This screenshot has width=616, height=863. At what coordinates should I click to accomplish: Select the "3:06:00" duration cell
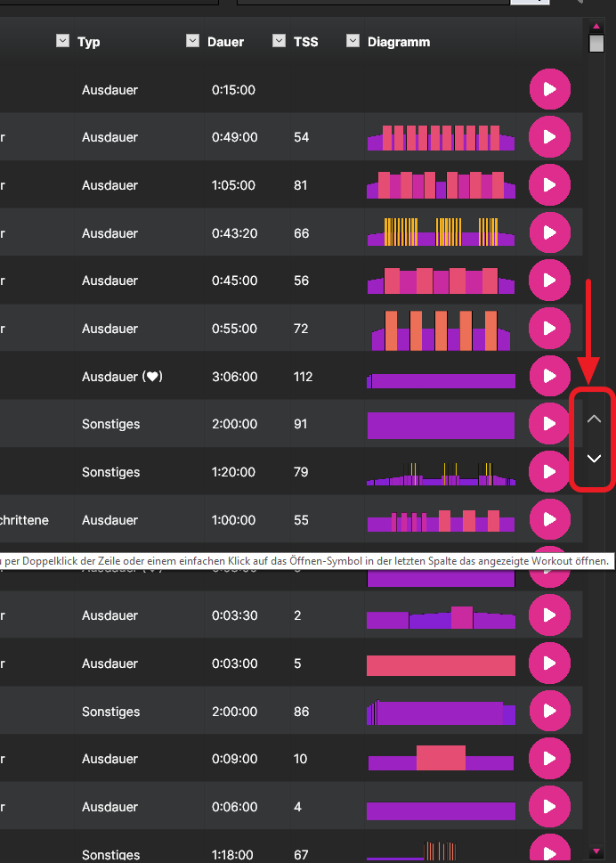click(234, 377)
